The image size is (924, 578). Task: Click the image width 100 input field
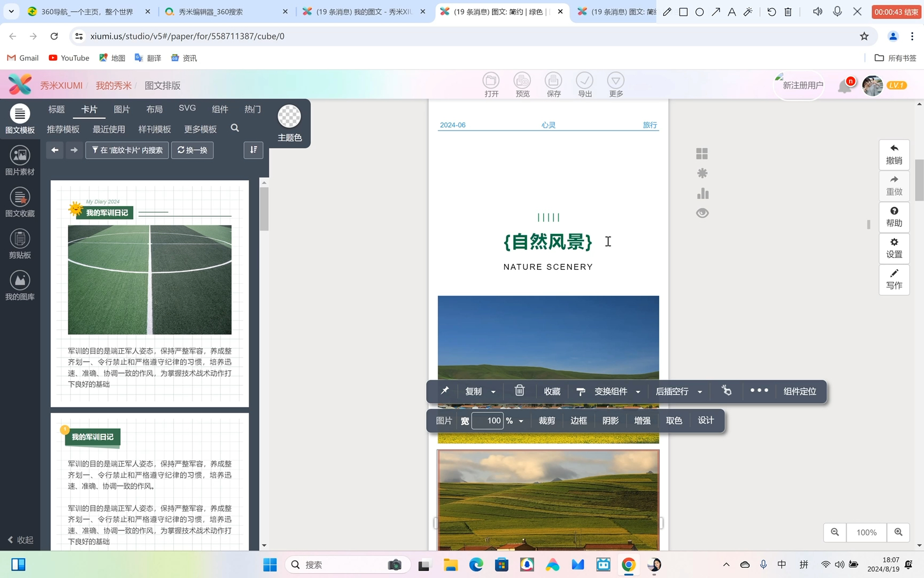(x=488, y=421)
